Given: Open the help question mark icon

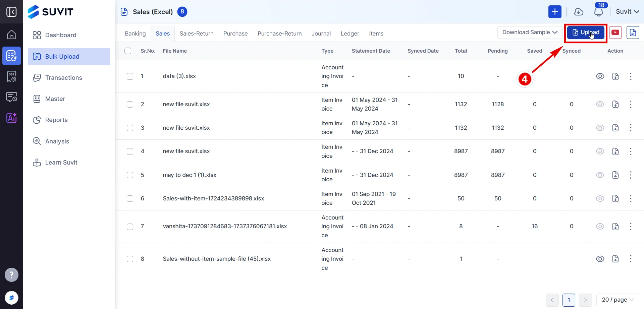Looking at the screenshot, I should tap(11, 275).
